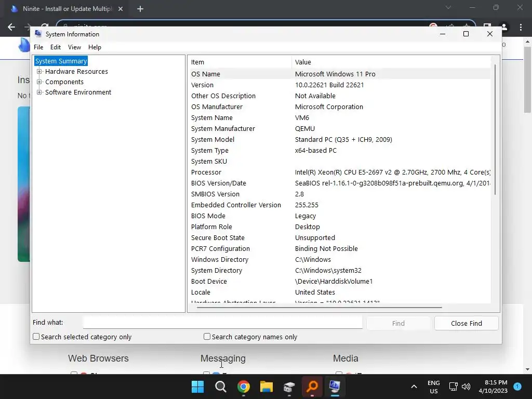The image size is (532, 399).
Task: Open File Explorer from the taskbar
Action: [x=267, y=387]
